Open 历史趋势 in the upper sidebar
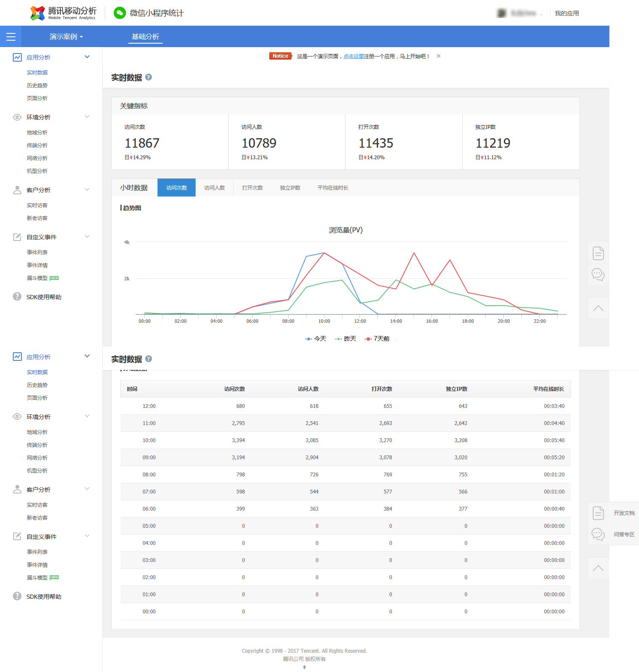This screenshot has width=639, height=672. (x=37, y=86)
